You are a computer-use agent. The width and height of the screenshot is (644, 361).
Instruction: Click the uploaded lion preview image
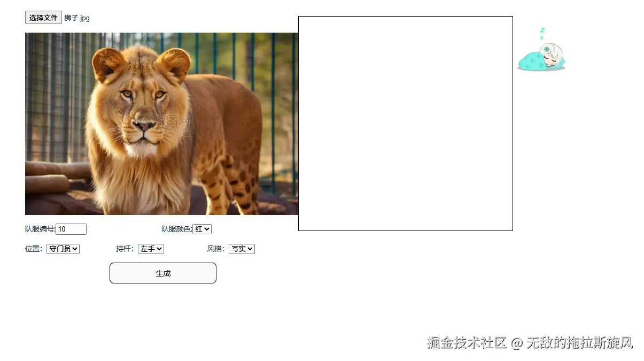161,124
